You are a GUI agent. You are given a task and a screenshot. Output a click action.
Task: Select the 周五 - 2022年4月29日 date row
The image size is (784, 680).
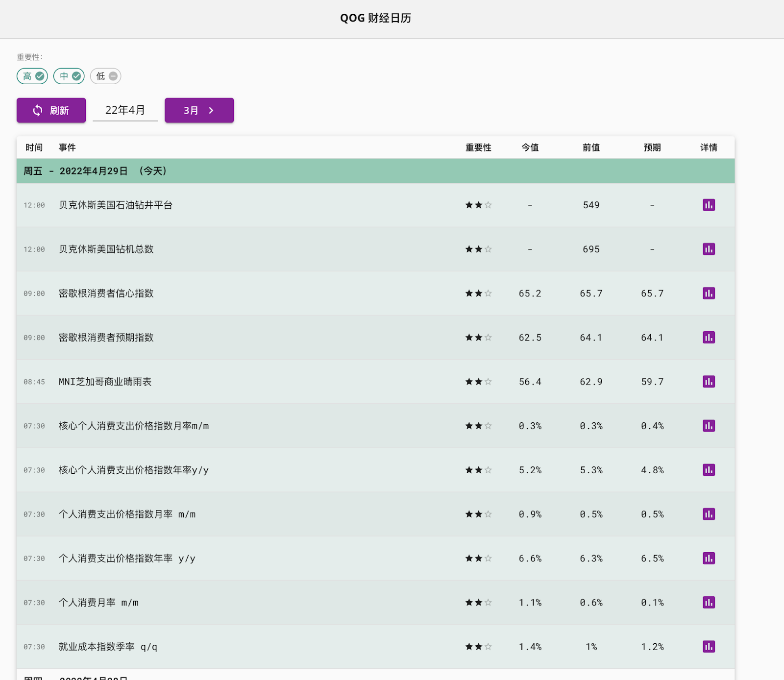click(375, 171)
